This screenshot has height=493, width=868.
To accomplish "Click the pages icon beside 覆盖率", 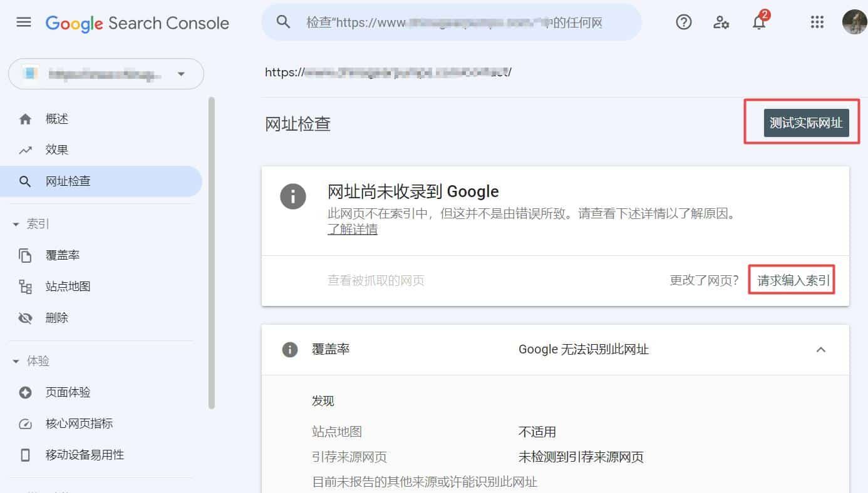I will click(x=25, y=255).
